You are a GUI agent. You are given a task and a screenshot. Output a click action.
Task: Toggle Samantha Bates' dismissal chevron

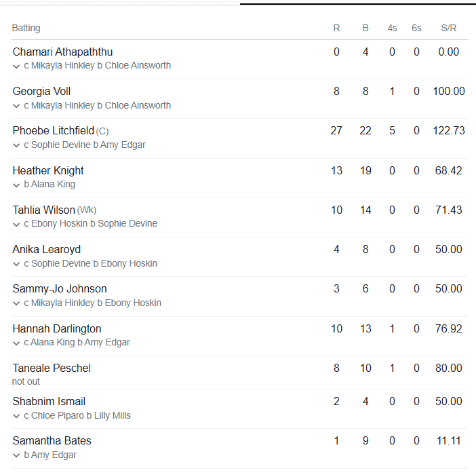(16, 455)
